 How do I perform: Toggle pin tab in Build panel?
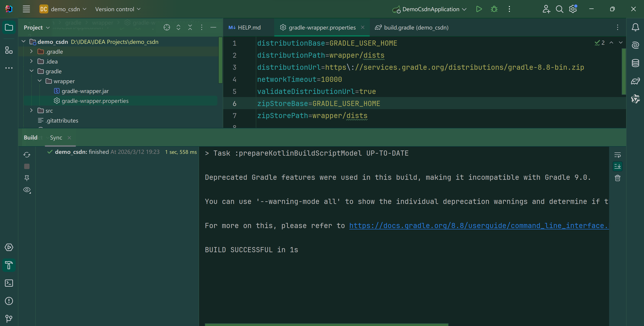[x=27, y=178]
